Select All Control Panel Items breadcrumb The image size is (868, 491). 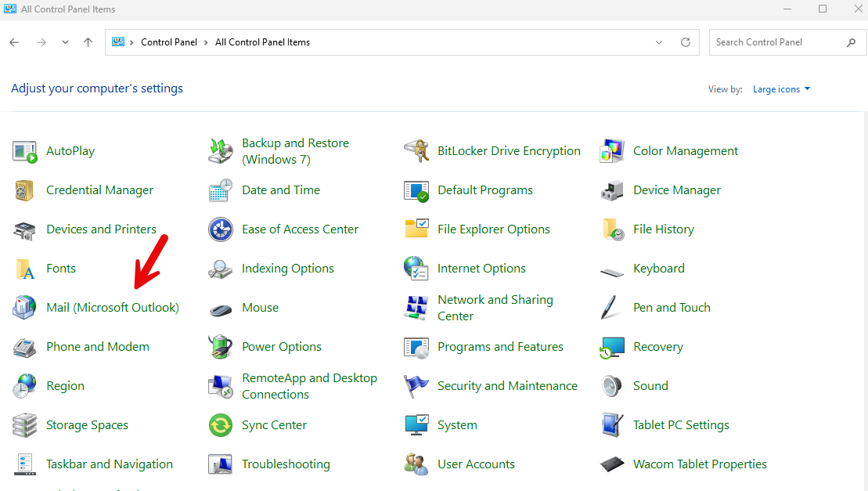262,42
